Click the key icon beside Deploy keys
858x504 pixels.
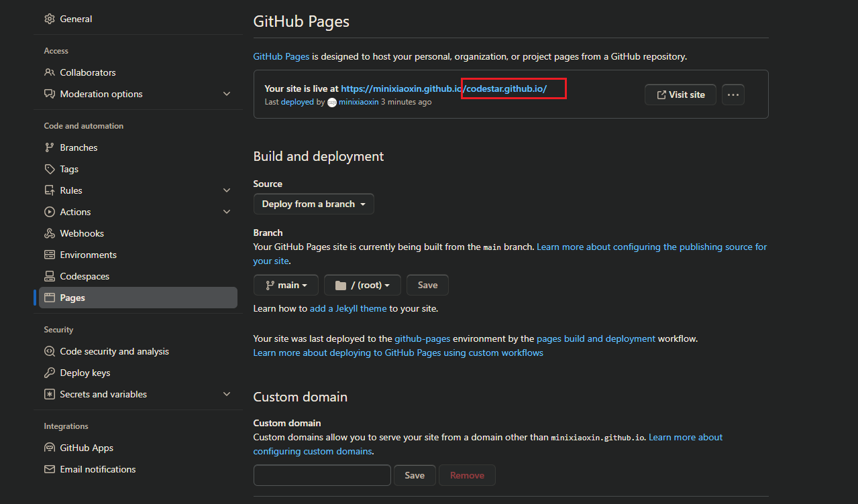[50, 373]
